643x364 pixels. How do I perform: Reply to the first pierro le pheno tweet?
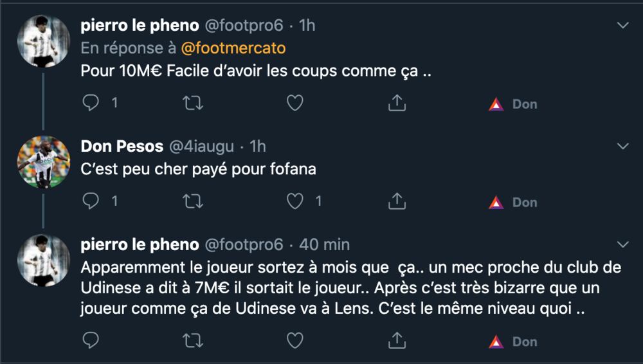pos(91,103)
